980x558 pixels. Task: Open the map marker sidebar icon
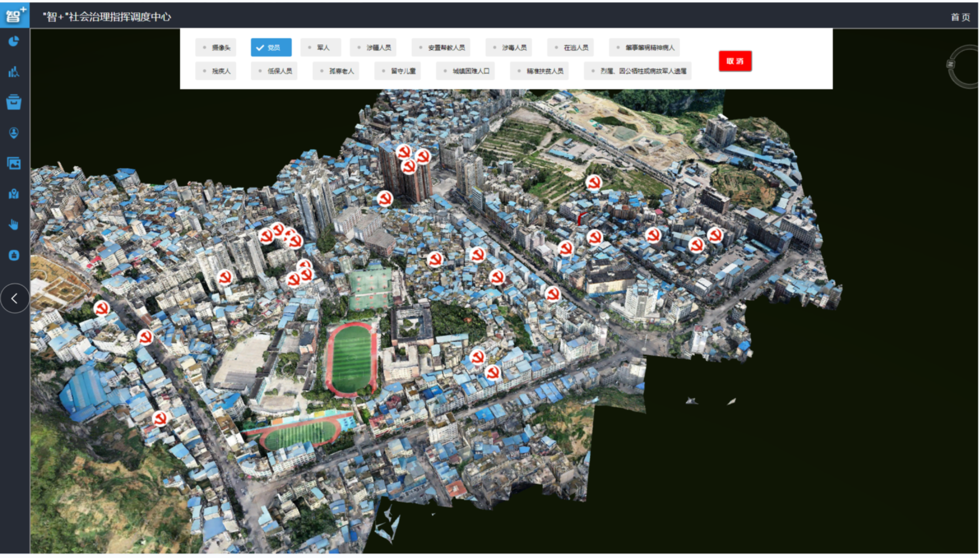click(x=14, y=194)
